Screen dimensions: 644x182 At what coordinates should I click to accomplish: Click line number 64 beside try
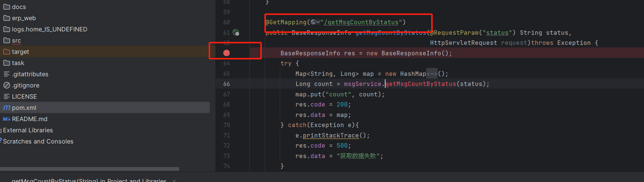point(227,64)
